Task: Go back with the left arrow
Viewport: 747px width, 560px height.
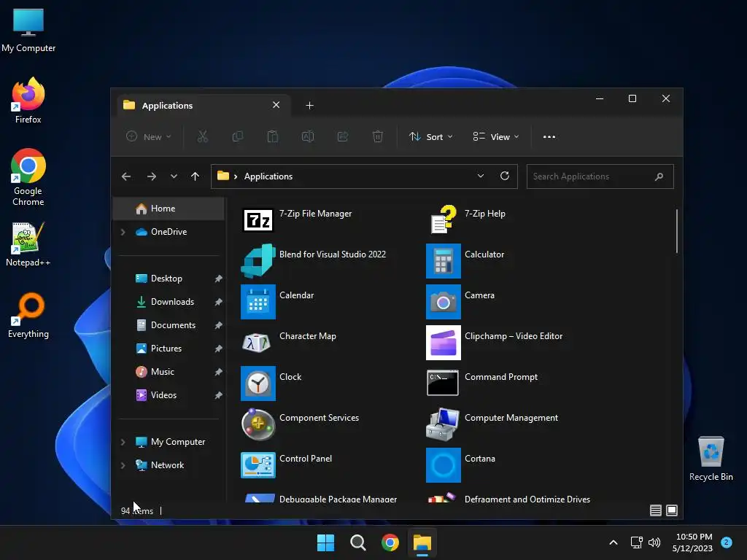Action: 125,176
